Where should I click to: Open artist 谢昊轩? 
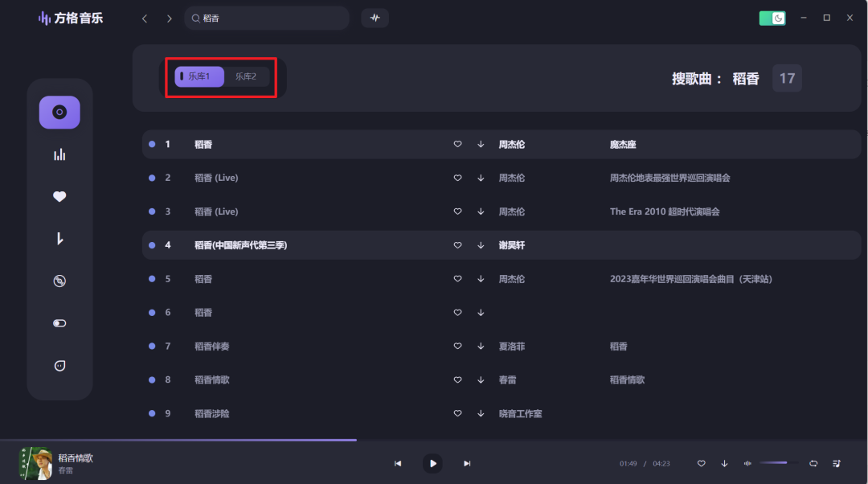coord(511,245)
